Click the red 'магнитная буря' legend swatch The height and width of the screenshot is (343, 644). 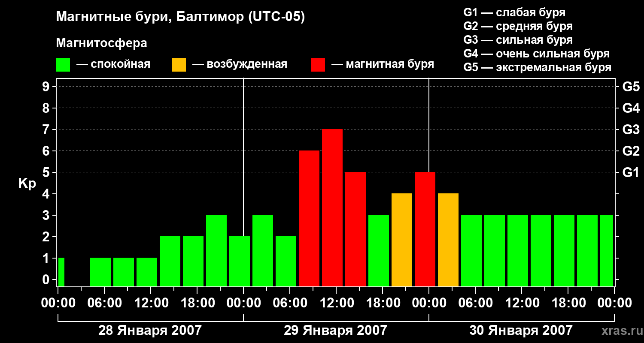pyautogui.click(x=318, y=65)
